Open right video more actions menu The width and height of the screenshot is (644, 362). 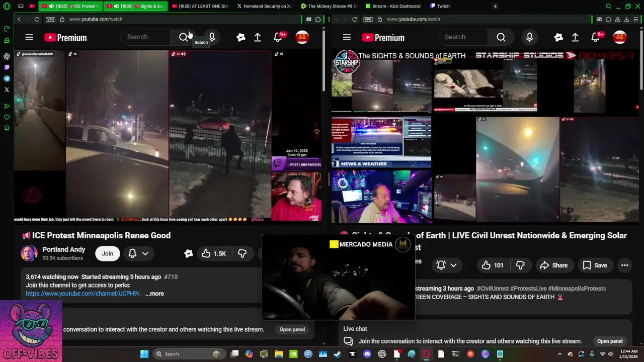point(625,265)
